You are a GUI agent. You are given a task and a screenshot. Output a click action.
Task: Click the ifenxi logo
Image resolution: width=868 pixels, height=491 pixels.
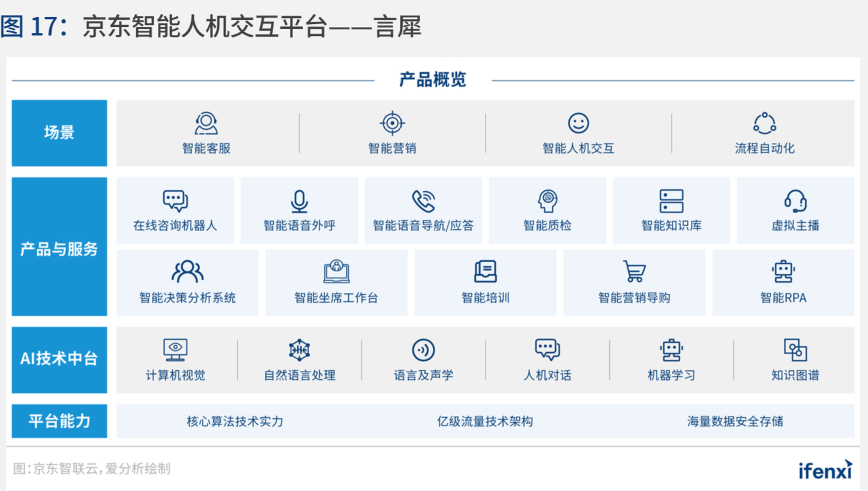pyautogui.click(x=825, y=469)
